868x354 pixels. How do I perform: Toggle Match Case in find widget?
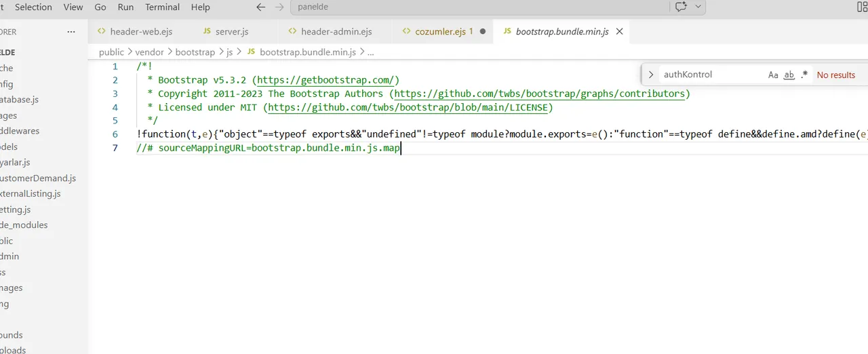click(773, 75)
